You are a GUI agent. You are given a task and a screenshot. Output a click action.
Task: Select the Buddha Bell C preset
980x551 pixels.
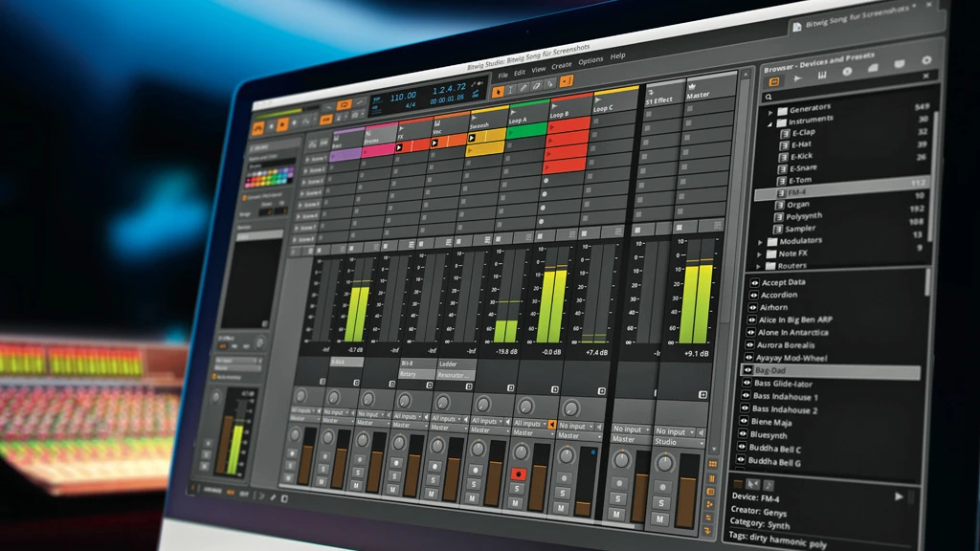pos(774,449)
